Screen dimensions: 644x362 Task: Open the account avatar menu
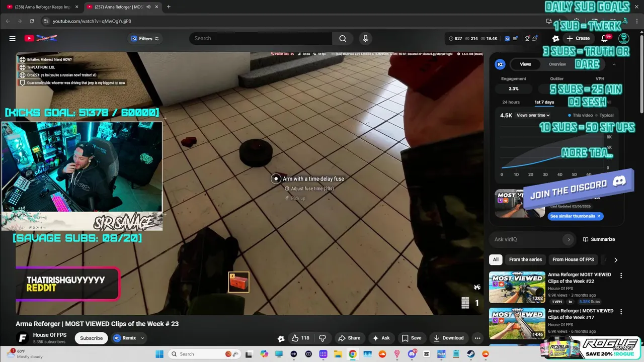[x=624, y=38]
